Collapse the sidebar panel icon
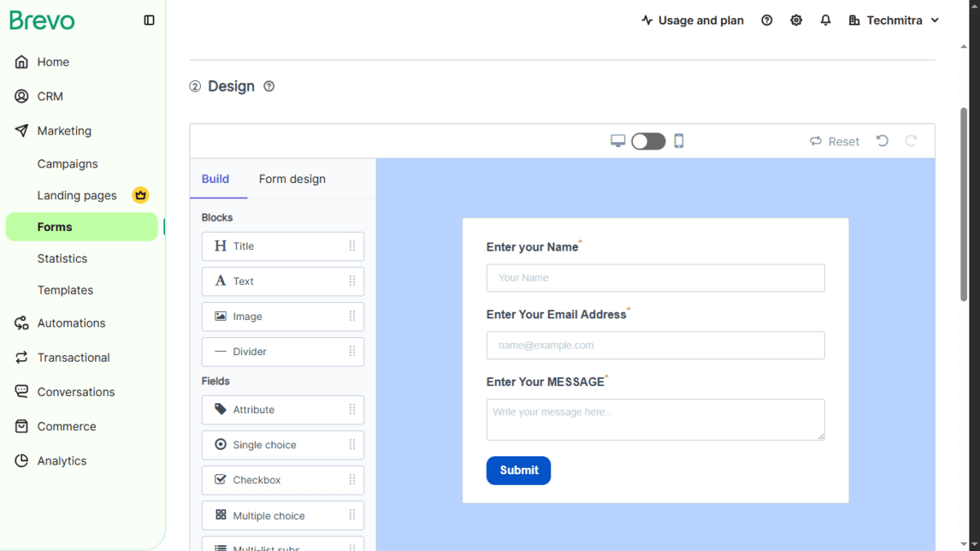The width and height of the screenshot is (980, 551). (149, 20)
